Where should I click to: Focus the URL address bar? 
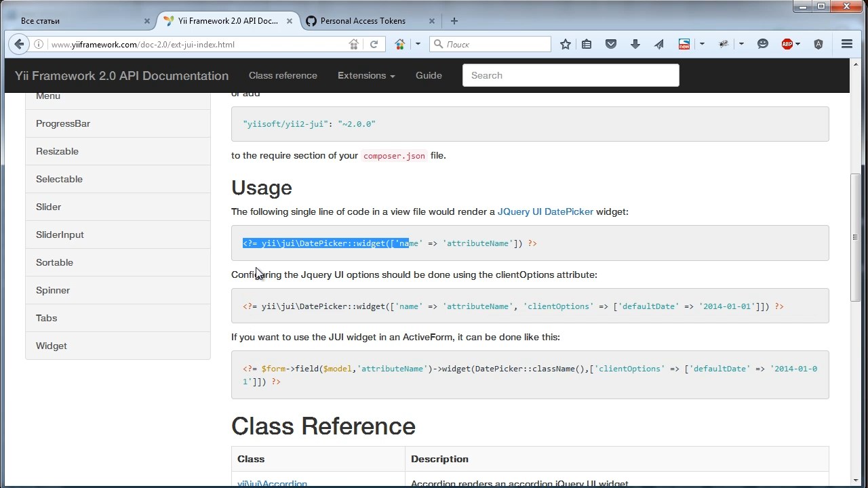pyautogui.click(x=197, y=44)
